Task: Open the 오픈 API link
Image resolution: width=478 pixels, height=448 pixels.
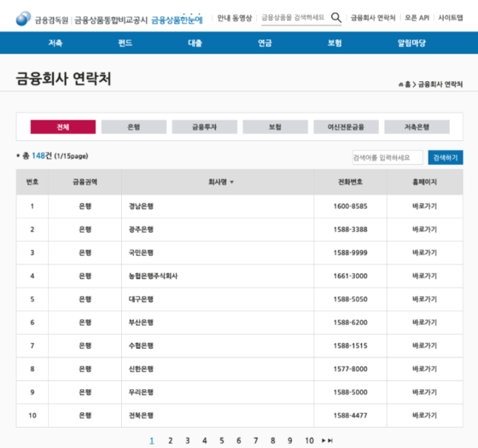Action: (x=417, y=18)
